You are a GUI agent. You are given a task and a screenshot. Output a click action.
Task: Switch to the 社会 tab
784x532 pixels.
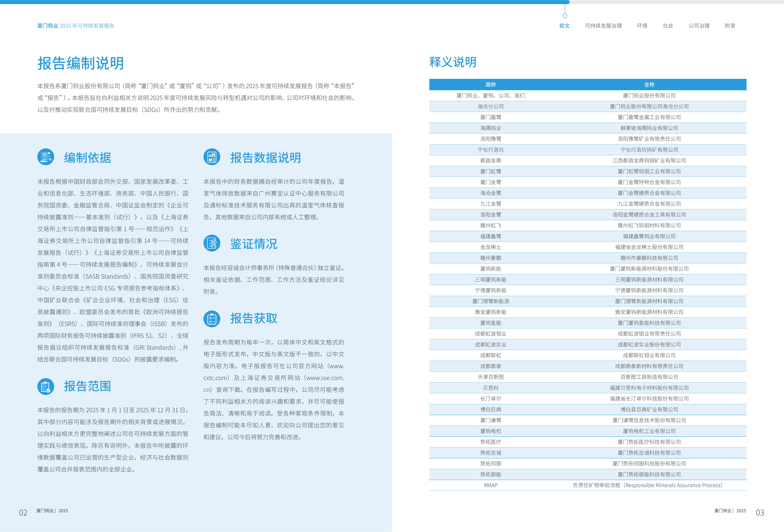[x=668, y=26]
